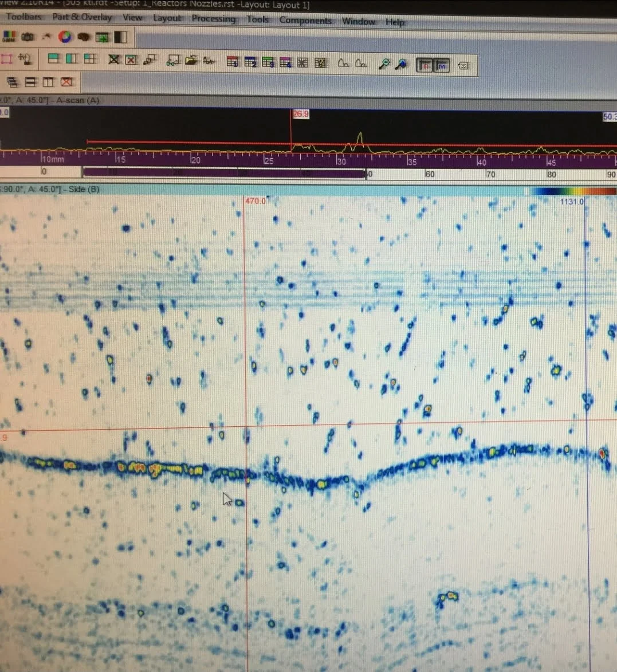617x672 pixels.
Task: Click the first echo-peaks curve icon
Action: point(343,64)
